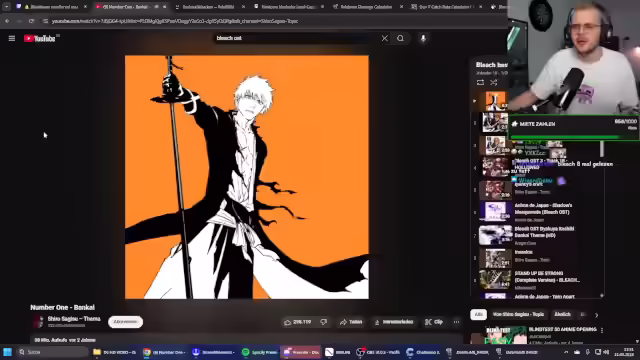Share the video via Teilen button
640x360 pixels.
[351, 322]
